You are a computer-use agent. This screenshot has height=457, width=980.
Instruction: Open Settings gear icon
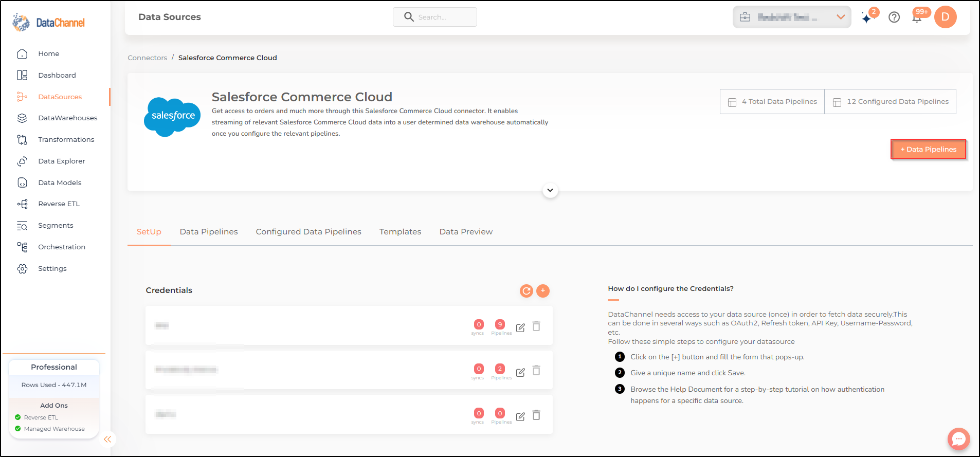(22, 268)
